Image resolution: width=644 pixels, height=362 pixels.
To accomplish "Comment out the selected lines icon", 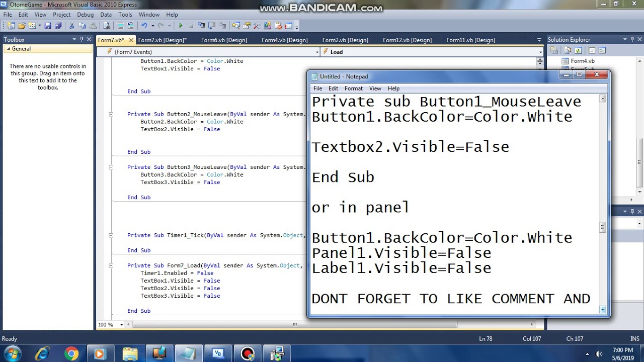I will pyautogui.click(x=120, y=26).
